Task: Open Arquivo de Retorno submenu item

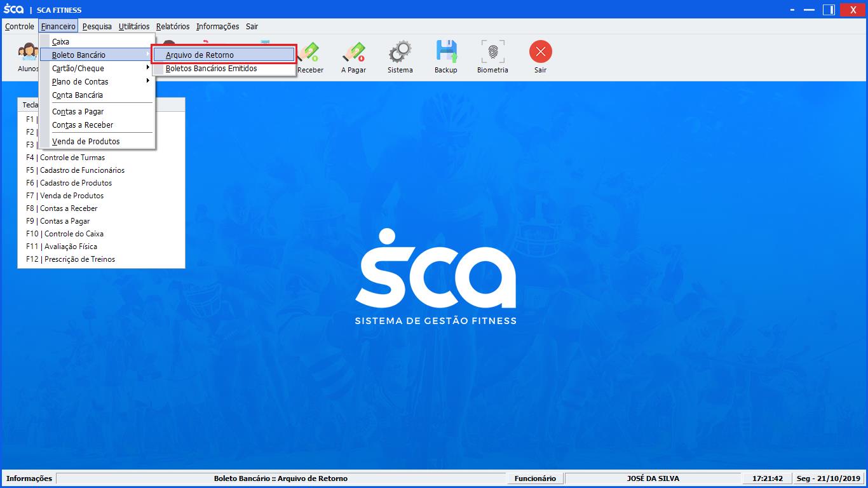Action: pos(224,55)
